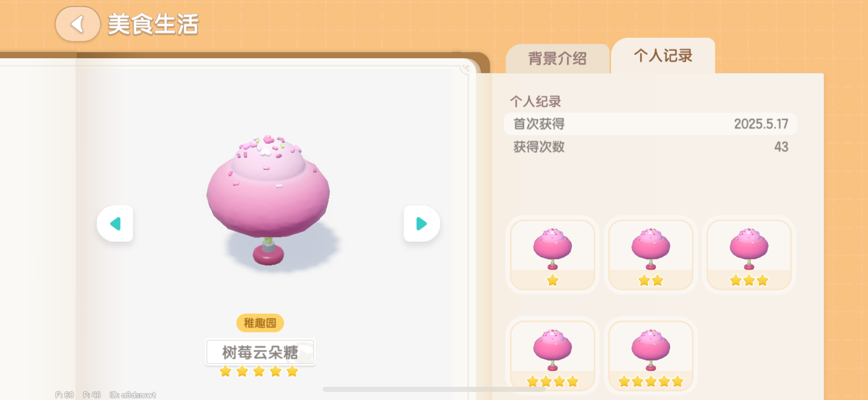Select the three-star raspberry cloud candy thumbnail
The width and height of the screenshot is (868, 400).
tap(749, 254)
